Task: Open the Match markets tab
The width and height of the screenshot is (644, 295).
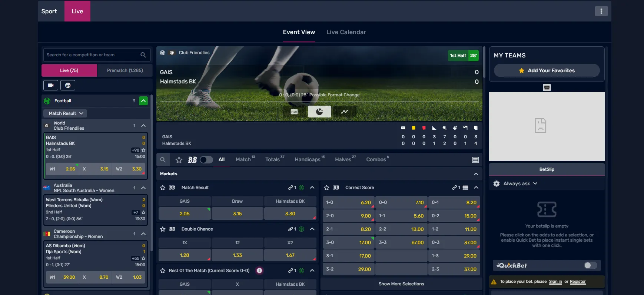Action: tap(245, 159)
